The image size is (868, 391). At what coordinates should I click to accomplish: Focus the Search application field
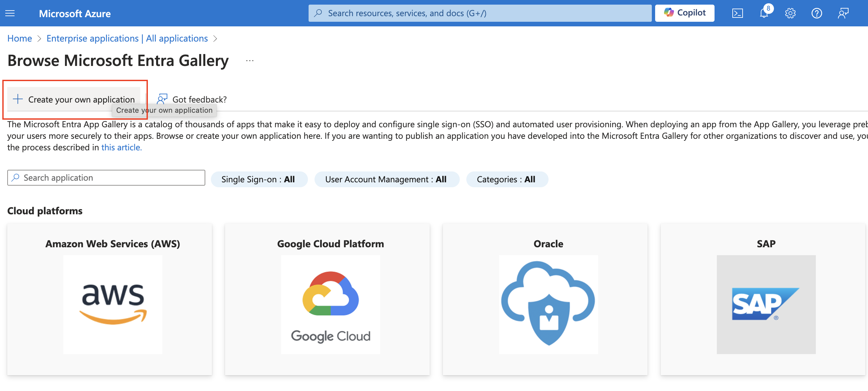[106, 178]
